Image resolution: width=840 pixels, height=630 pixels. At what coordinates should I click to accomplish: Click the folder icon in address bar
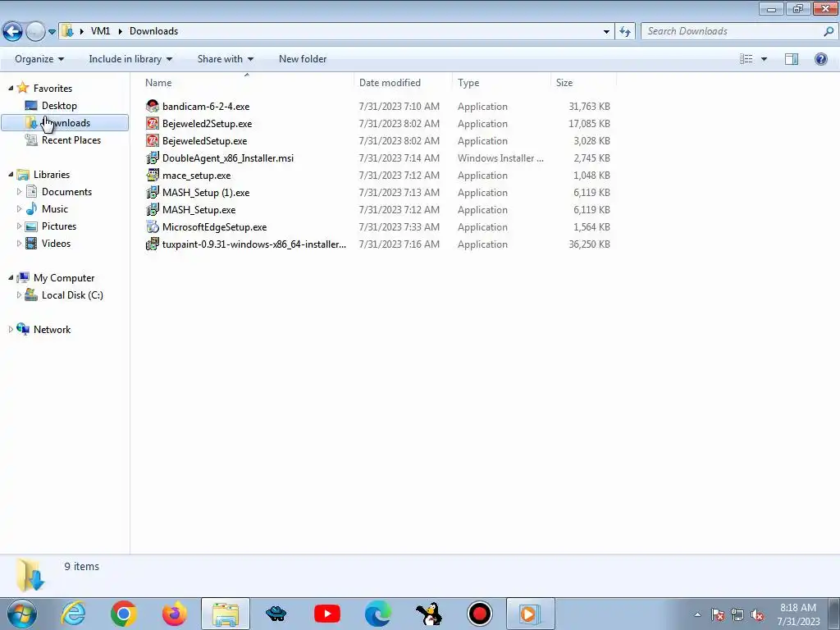67,31
